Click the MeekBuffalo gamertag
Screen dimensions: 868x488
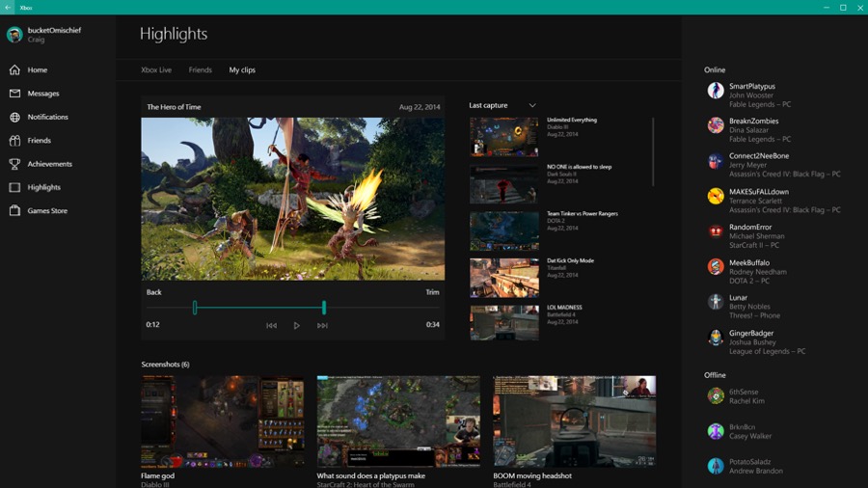(749, 263)
